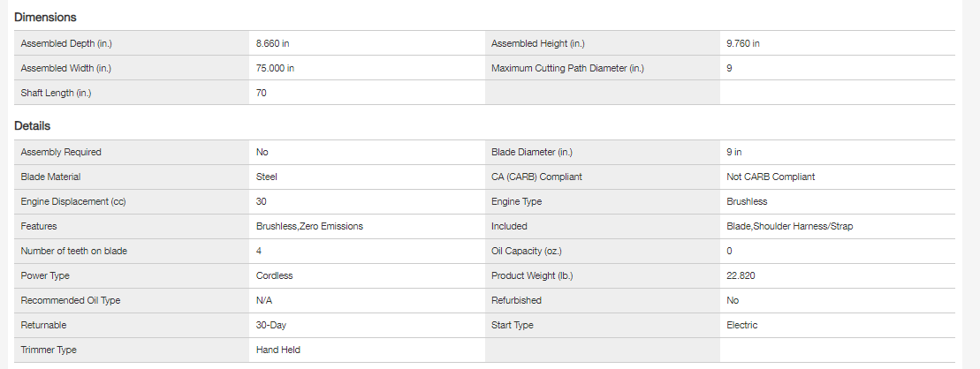The height and width of the screenshot is (369, 980).
Task: Click the Details section heading
Action: (x=33, y=126)
